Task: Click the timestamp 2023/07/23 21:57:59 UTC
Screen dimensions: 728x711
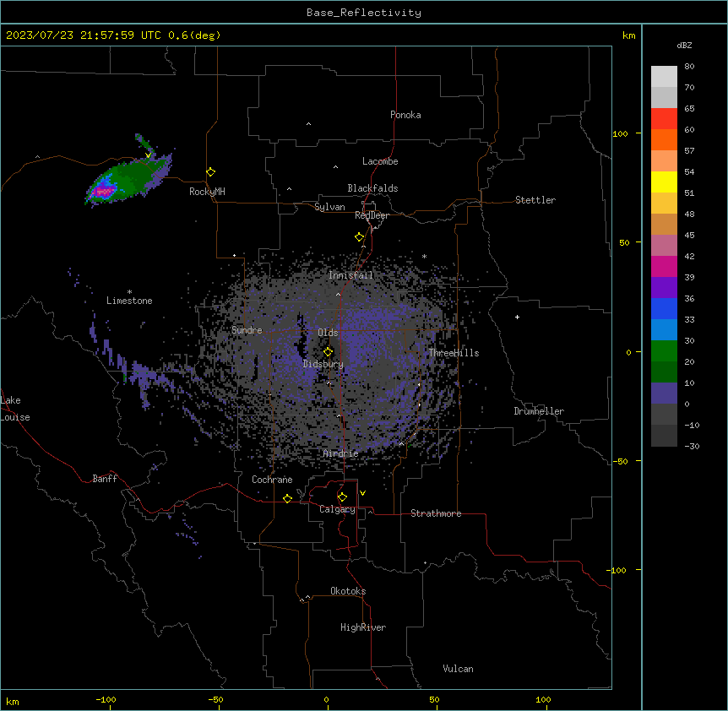Action: click(x=84, y=35)
